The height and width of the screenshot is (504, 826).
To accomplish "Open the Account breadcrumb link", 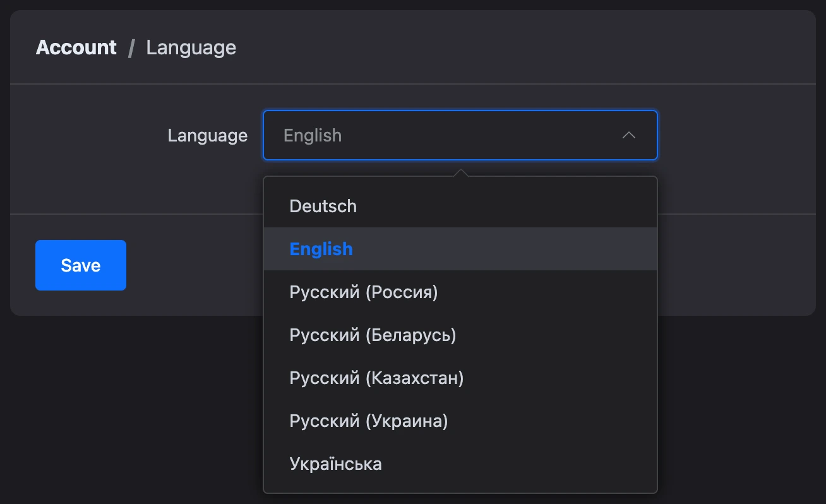I will click(76, 47).
